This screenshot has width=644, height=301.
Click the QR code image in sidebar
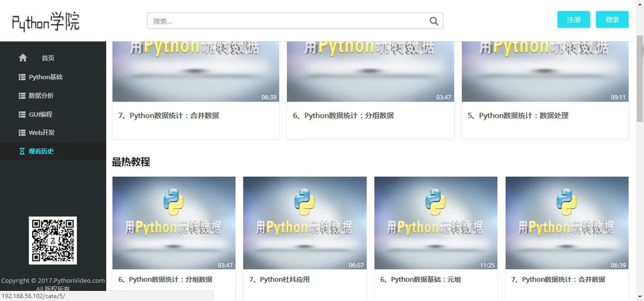click(x=53, y=240)
